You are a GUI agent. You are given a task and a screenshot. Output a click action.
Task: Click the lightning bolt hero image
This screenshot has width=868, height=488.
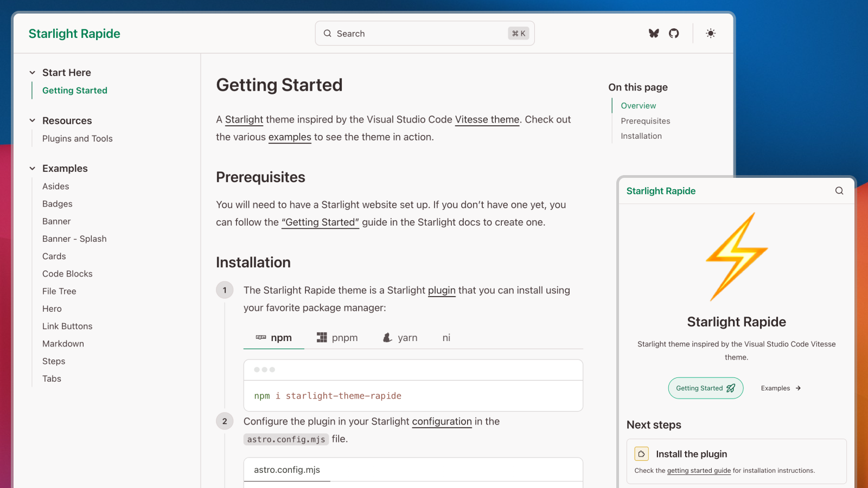click(x=737, y=256)
